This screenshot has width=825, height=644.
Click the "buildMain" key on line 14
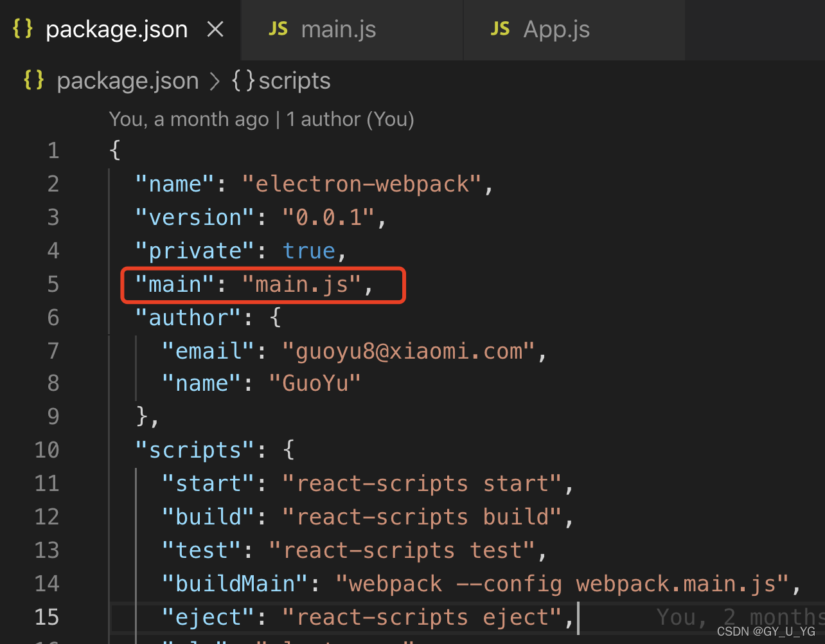pos(236,584)
